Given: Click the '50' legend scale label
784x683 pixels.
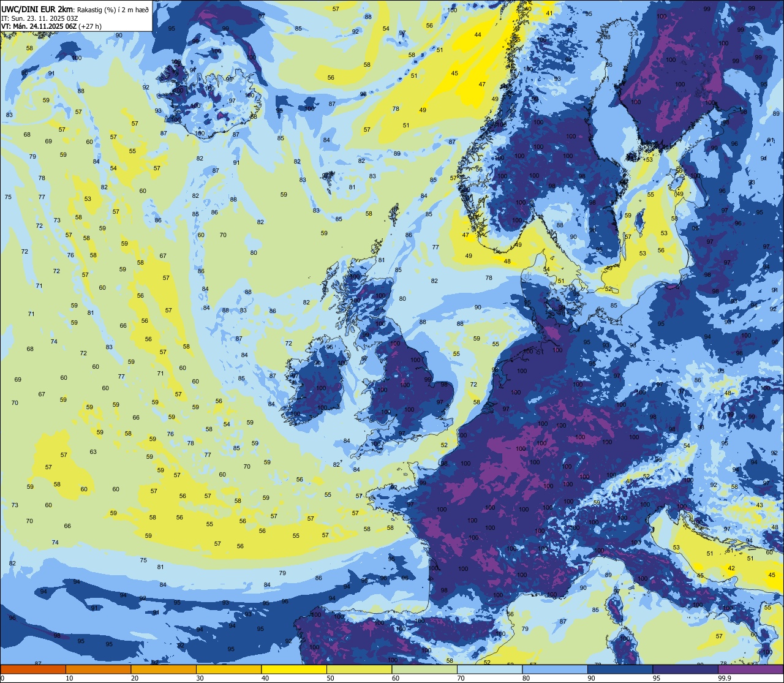Looking at the screenshot, I should (330, 678).
